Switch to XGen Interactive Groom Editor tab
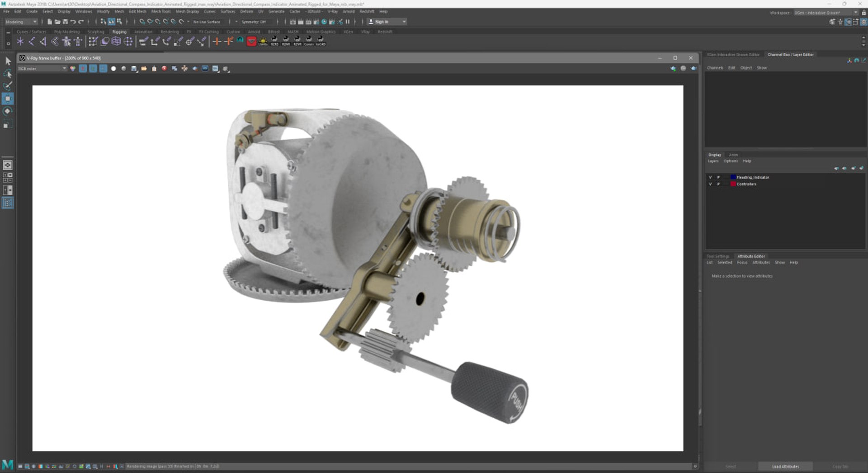 tap(733, 55)
